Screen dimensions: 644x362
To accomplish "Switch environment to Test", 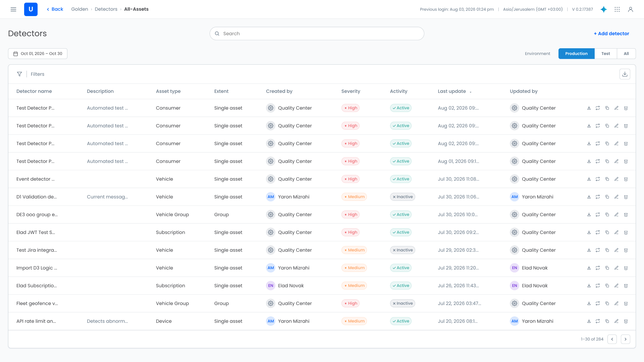I will pyautogui.click(x=606, y=54).
